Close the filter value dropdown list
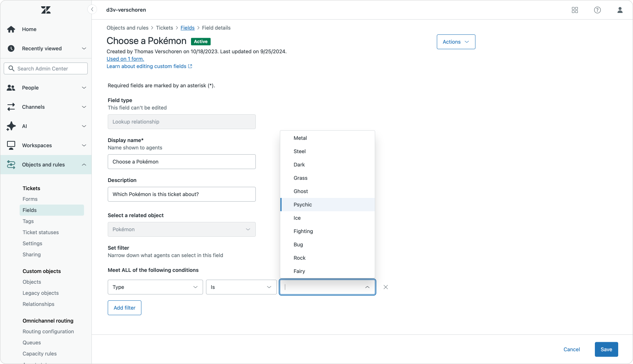The image size is (633, 364). coord(367,287)
